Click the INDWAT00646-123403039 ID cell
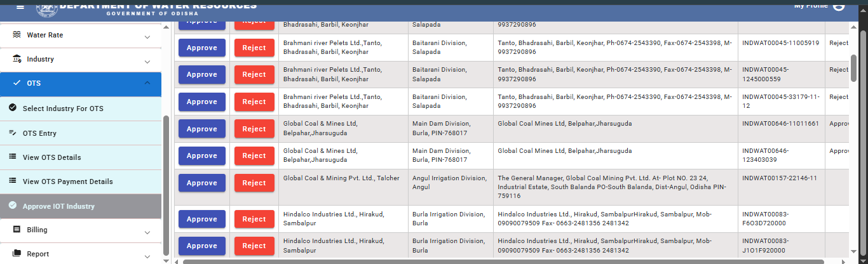868x264 pixels. coord(781,156)
